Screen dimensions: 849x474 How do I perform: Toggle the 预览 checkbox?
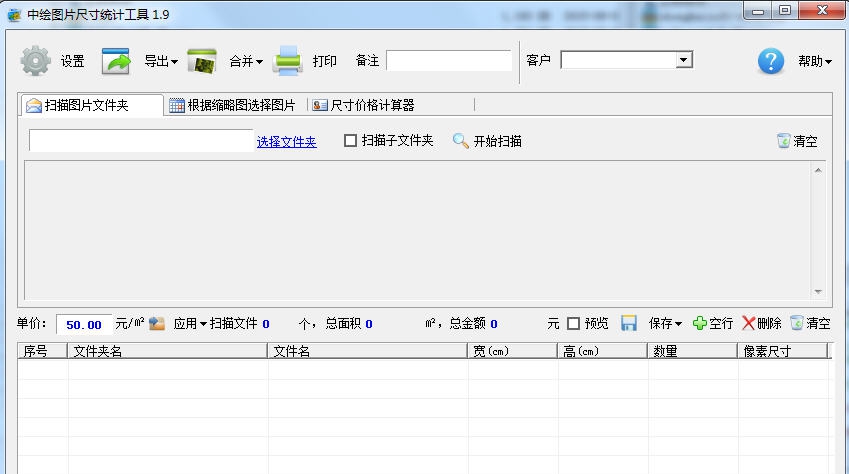click(x=573, y=323)
